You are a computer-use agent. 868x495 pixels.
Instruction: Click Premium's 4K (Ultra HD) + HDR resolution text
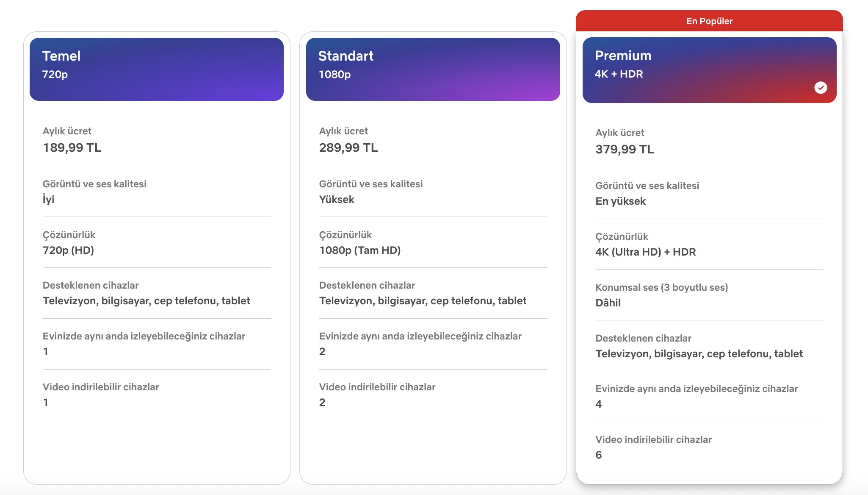pos(645,252)
